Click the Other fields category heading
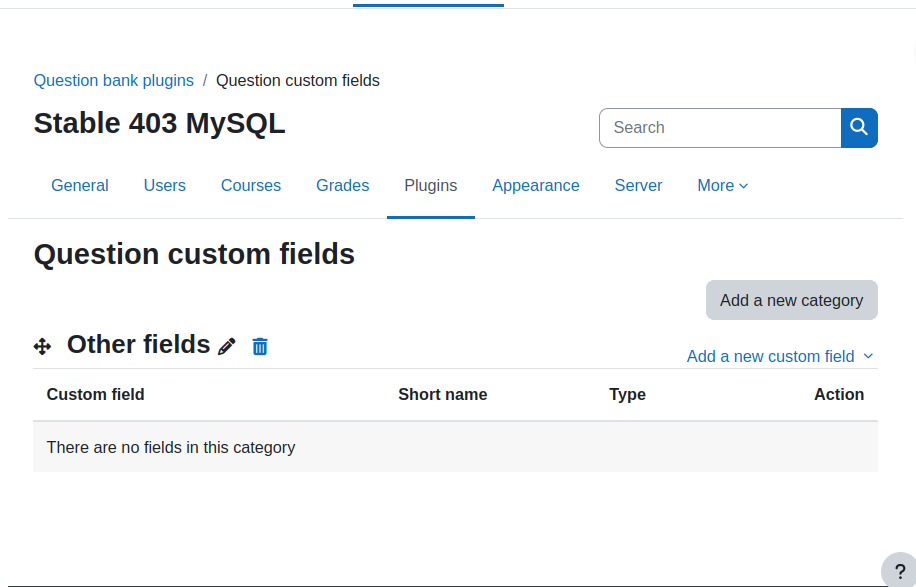Screen dimensions: 916x587 click(138, 345)
